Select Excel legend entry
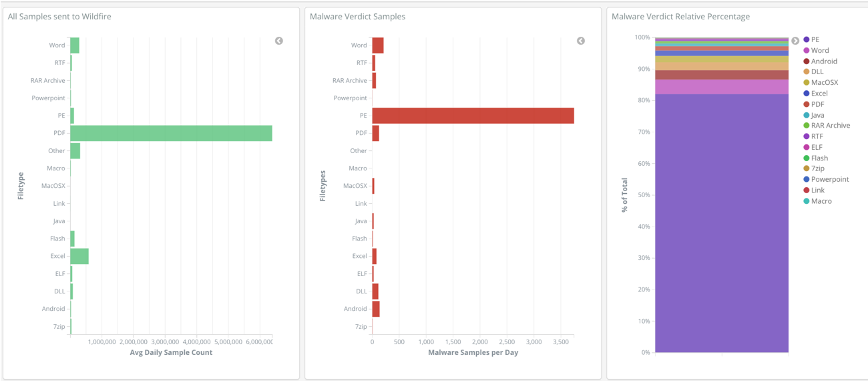This screenshot has width=868, height=381. pos(815,94)
